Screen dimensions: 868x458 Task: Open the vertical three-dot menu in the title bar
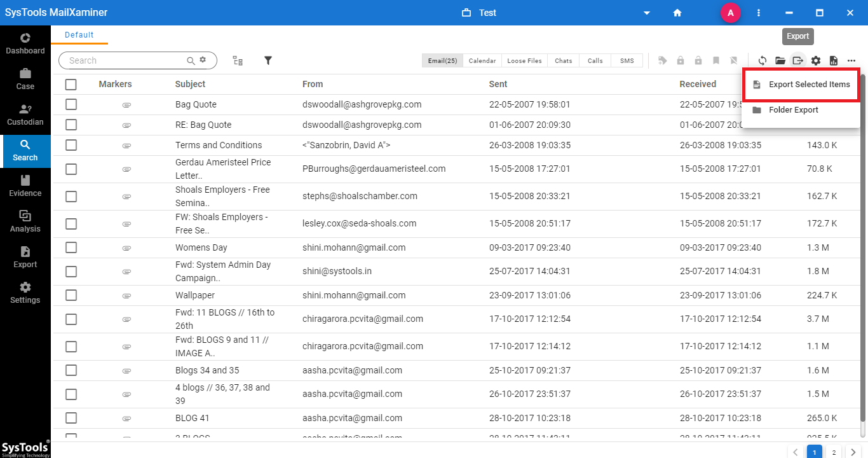point(759,13)
